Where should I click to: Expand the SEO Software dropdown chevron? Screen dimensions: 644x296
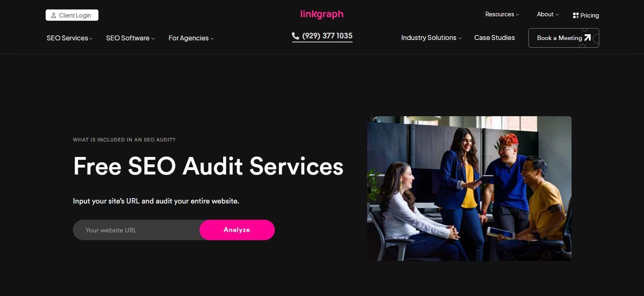pos(153,39)
